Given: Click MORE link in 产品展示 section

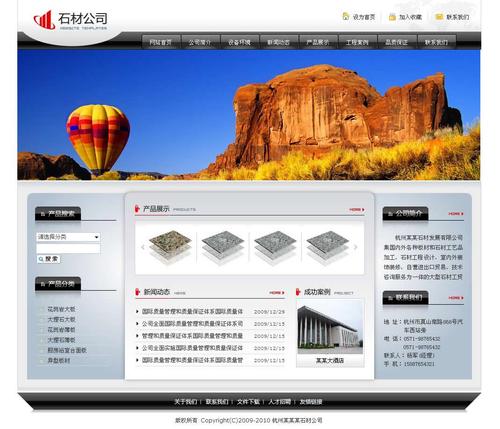Looking at the screenshot, I should (x=357, y=210).
